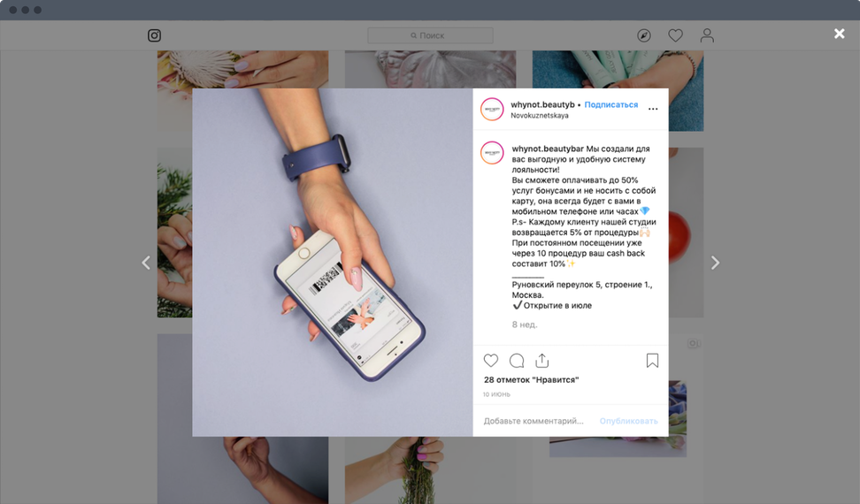Screen dimensions: 860x504
Task: Open the profile person icon
Action: (x=707, y=35)
